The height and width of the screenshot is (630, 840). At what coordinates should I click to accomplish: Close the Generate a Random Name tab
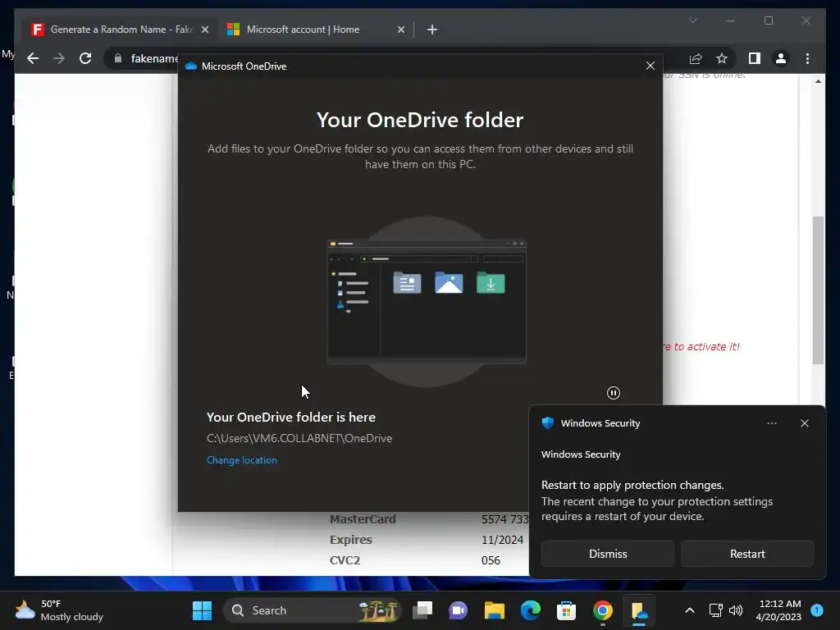[204, 30]
